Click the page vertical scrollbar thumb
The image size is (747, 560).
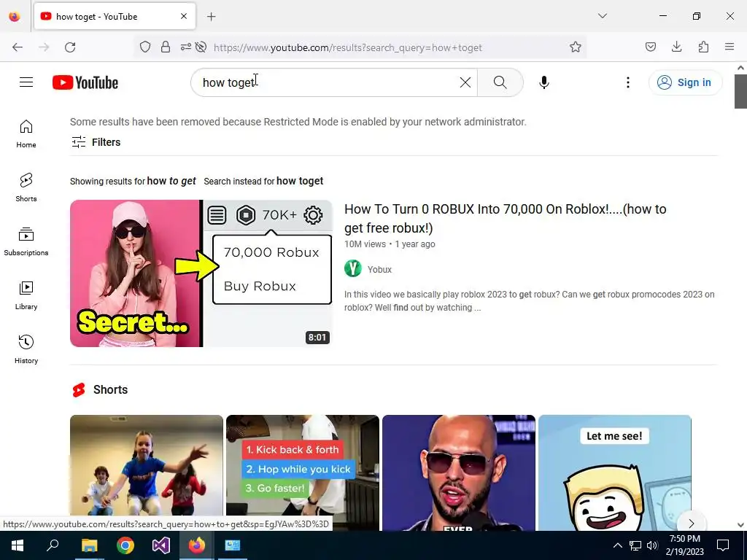pyautogui.click(x=740, y=91)
